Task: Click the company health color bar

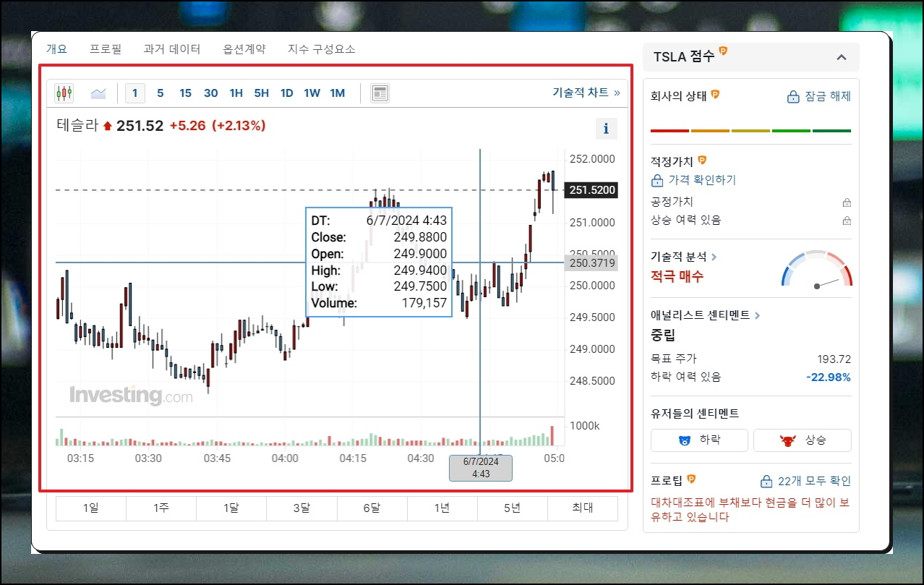Action: coord(751,131)
